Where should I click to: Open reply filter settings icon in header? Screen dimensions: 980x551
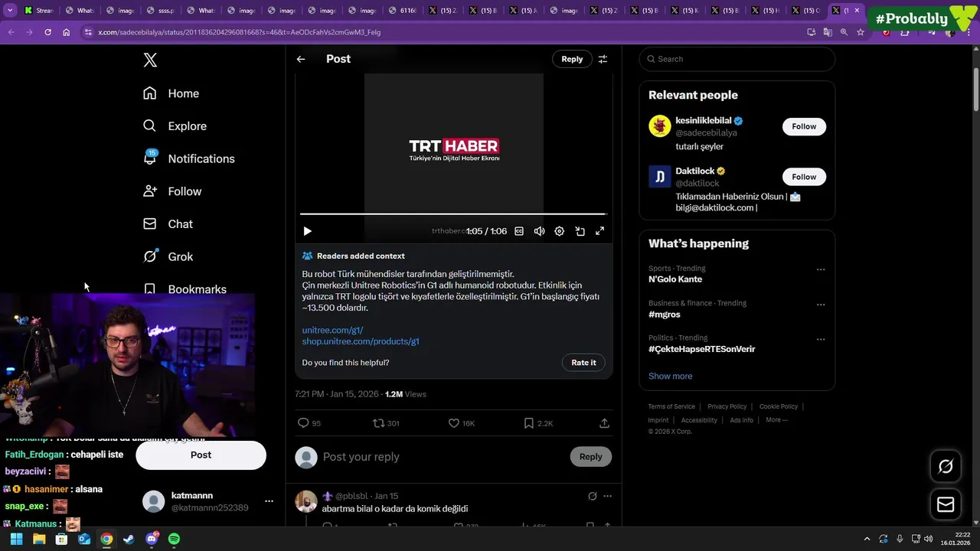click(x=603, y=59)
